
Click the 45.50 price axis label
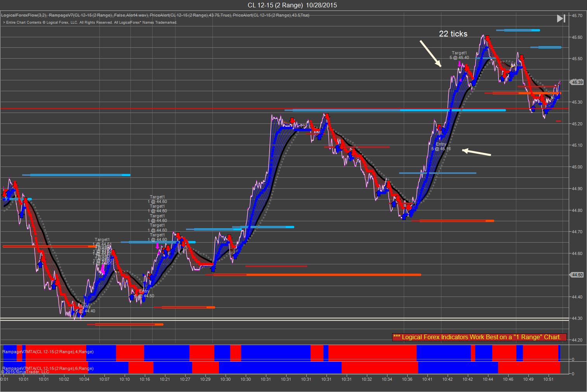coord(577,59)
